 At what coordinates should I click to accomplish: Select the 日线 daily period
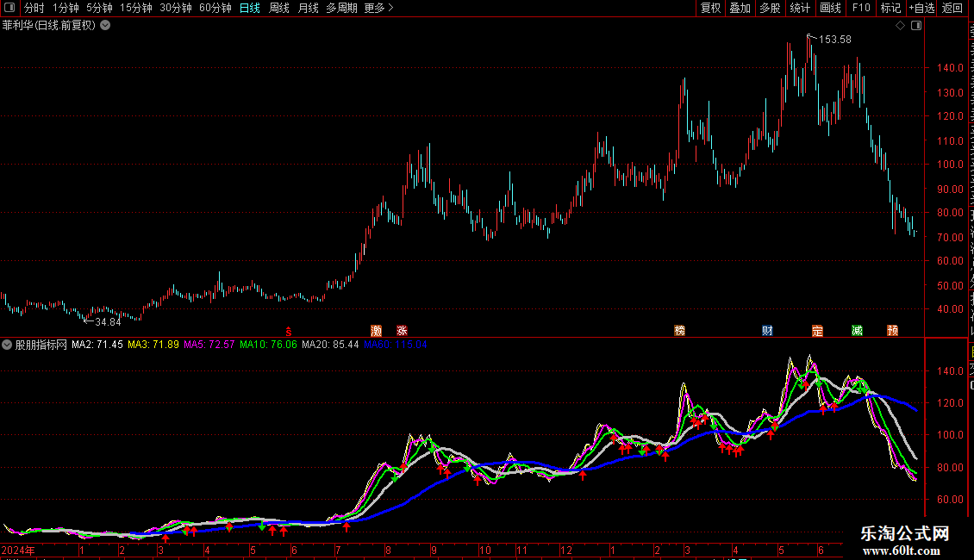coord(250,8)
